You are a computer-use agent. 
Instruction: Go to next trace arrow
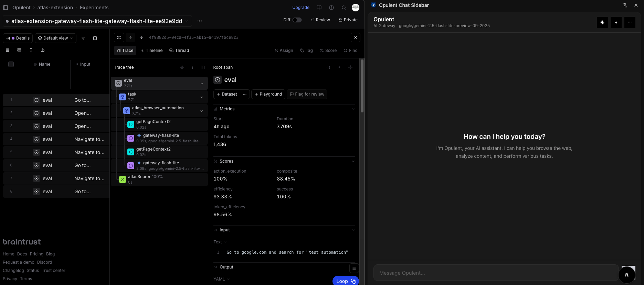click(141, 37)
